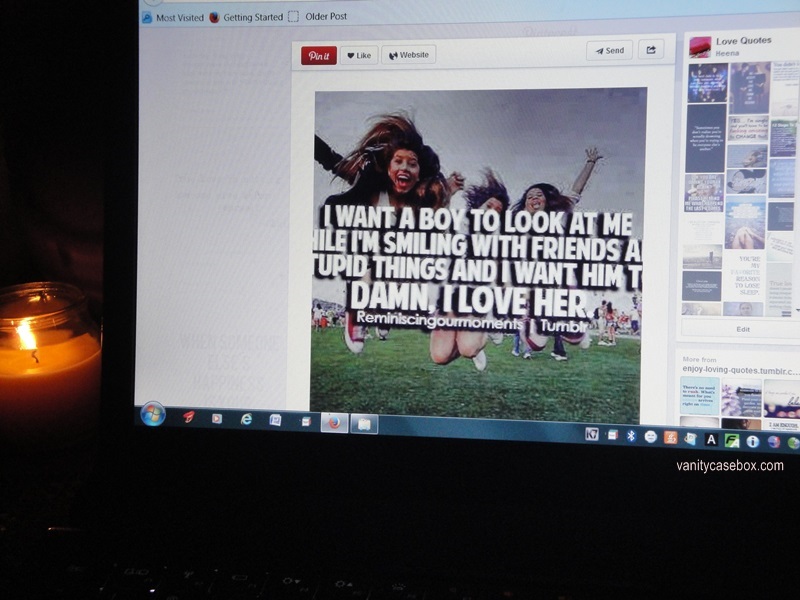
Task: Click the blue info tray icon
Action: [x=752, y=440]
